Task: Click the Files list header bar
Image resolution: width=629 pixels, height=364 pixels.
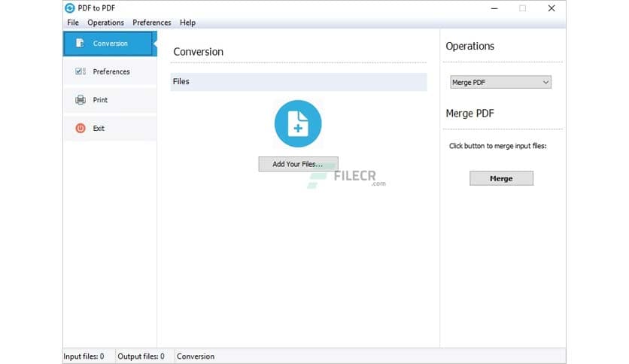Action: pyautogui.click(x=298, y=81)
